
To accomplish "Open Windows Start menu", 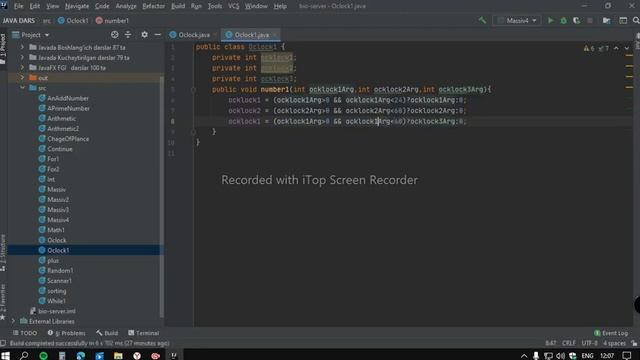I will pos(6,356).
